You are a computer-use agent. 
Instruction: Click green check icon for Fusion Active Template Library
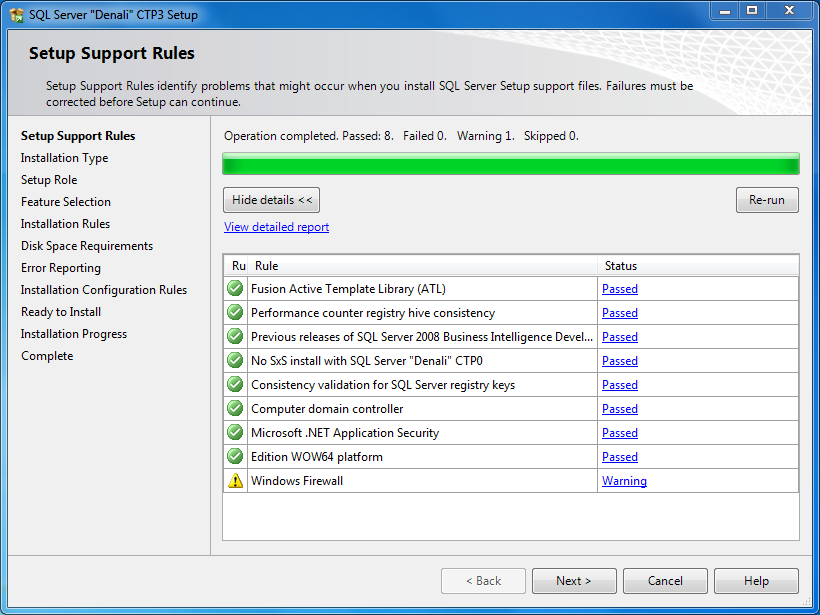[x=235, y=288]
